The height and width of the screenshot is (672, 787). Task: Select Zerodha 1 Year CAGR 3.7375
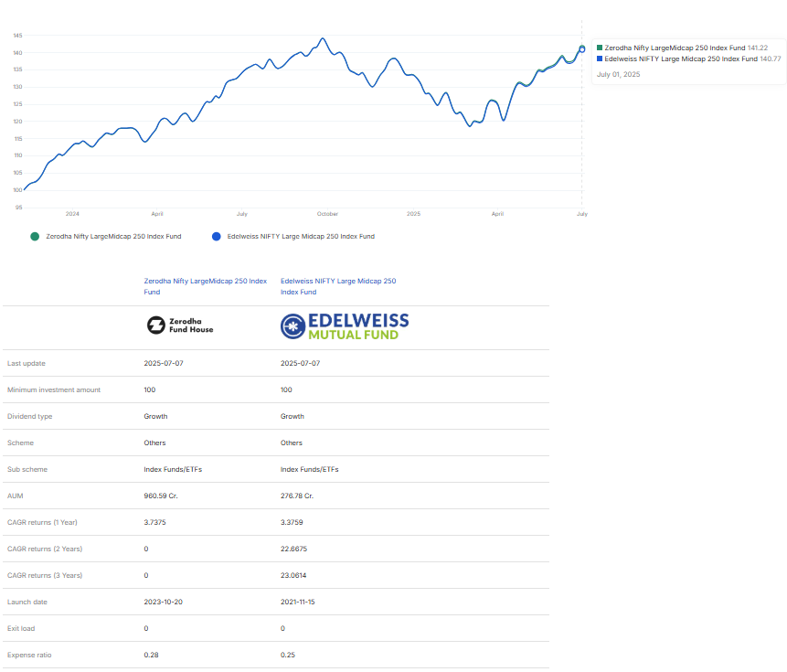click(x=154, y=522)
